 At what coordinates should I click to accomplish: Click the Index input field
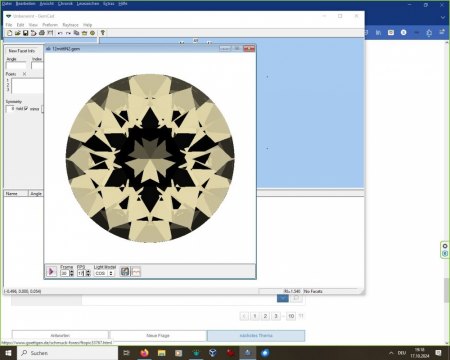[x=37, y=66]
